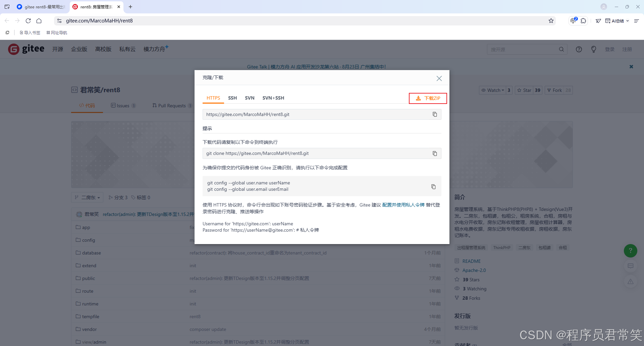Switch to the SVN+SSH tab

click(273, 98)
